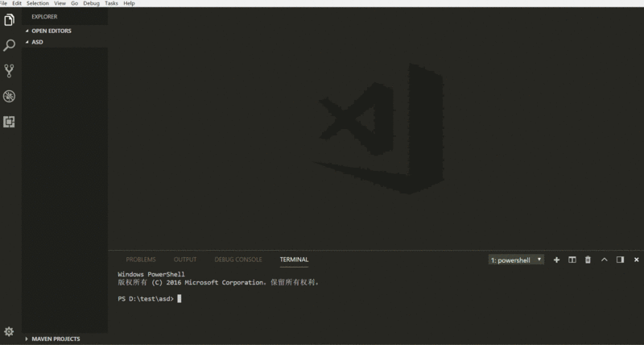Open the Explorer view in activity bar

9,19
